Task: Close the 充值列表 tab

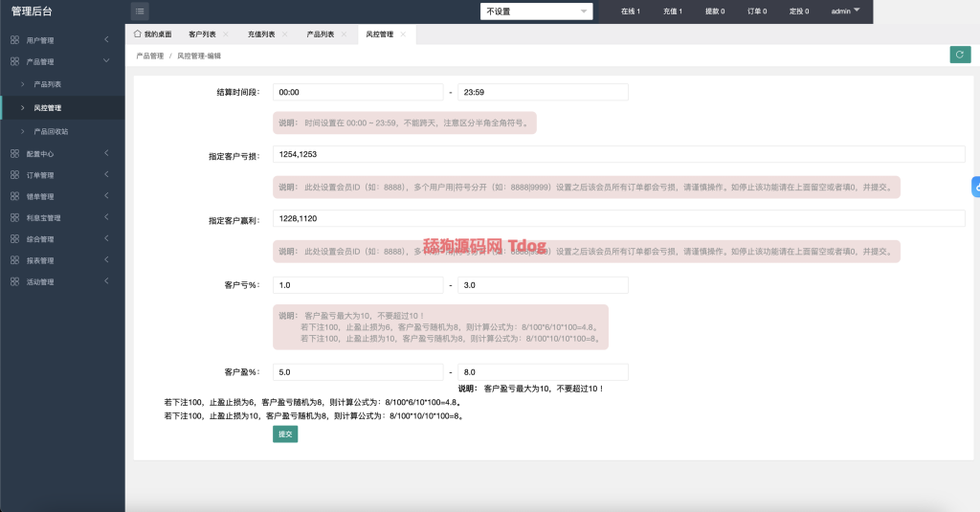Action: tap(285, 34)
